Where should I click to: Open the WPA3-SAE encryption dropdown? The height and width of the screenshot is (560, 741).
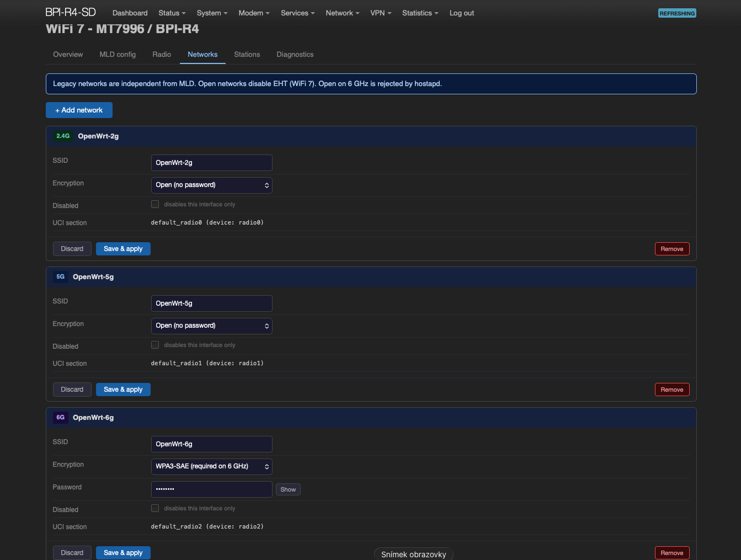(212, 466)
